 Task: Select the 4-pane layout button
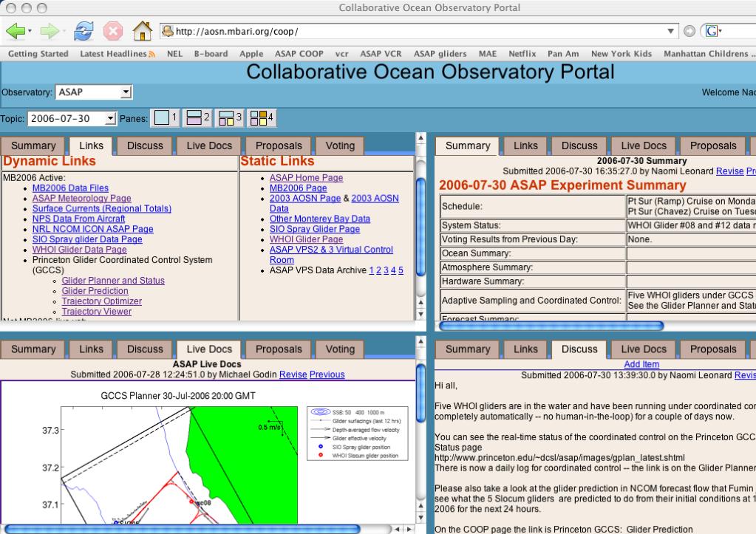click(x=262, y=117)
